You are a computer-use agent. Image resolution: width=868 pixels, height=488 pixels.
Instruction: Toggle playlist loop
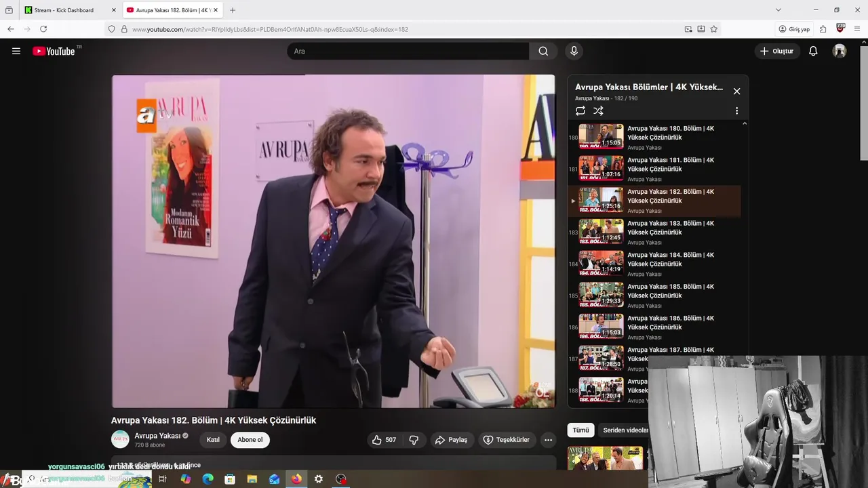[580, 110]
